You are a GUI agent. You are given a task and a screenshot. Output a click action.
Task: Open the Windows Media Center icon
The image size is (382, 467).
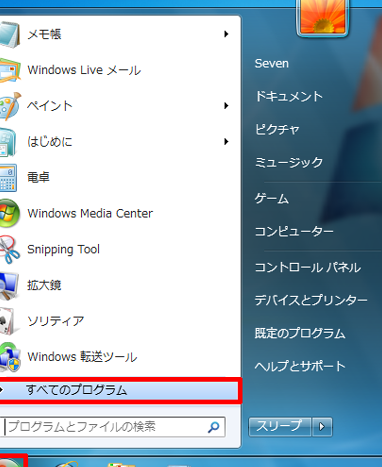click(9, 213)
